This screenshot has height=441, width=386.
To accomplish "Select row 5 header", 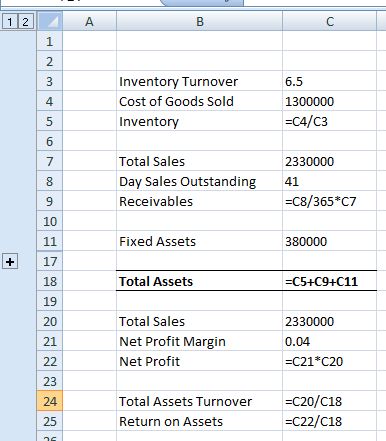I will 50,121.
